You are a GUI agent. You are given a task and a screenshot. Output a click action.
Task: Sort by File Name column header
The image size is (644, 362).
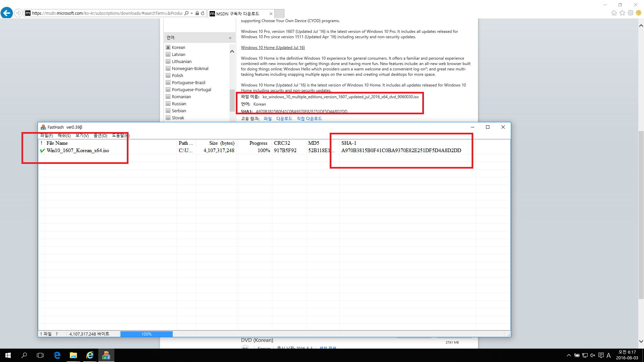pos(111,143)
